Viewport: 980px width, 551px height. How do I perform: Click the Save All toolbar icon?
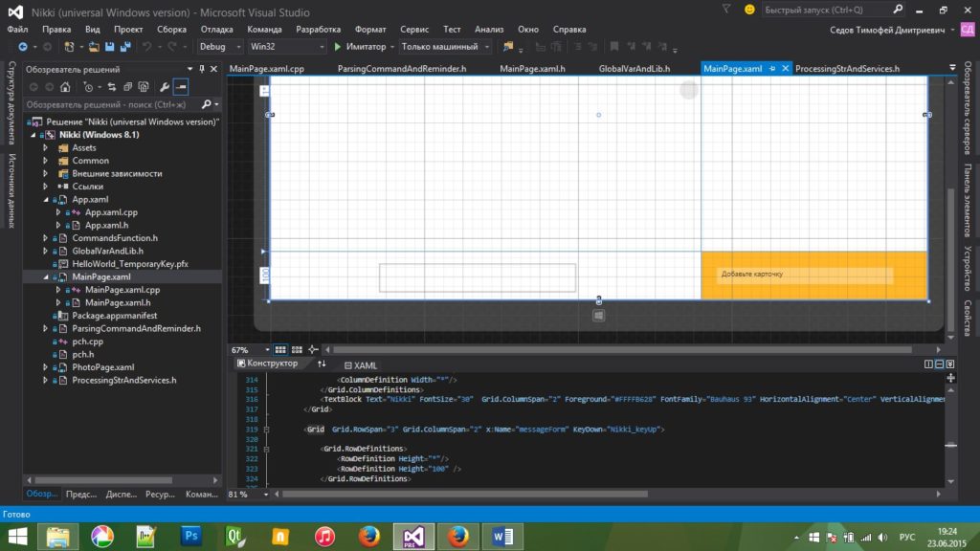click(126, 46)
